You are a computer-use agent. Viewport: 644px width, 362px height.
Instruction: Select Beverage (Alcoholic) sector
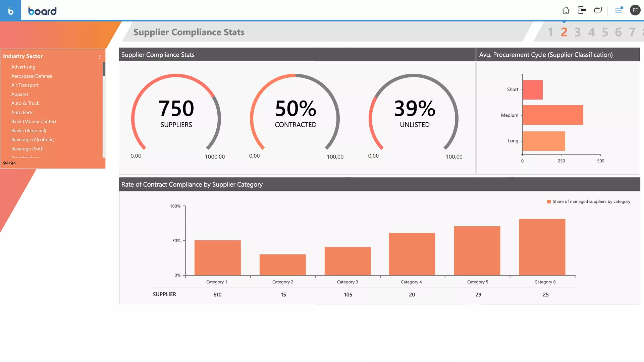[x=33, y=140]
